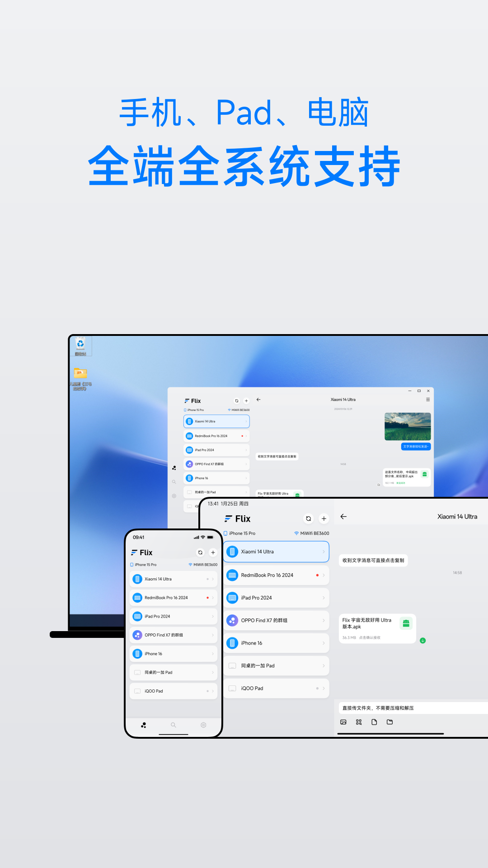Select iPhone 16 on the phone

(174, 654)
